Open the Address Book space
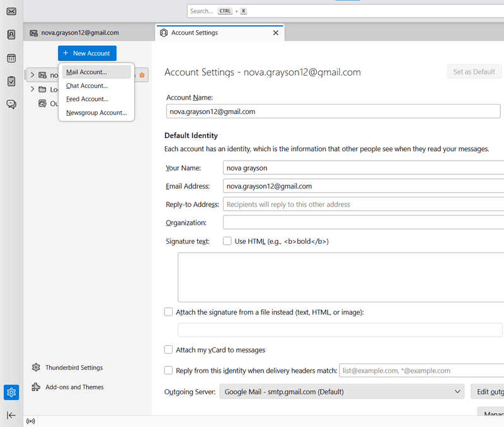Screen dimensions: 504x427 pos(11,35)
